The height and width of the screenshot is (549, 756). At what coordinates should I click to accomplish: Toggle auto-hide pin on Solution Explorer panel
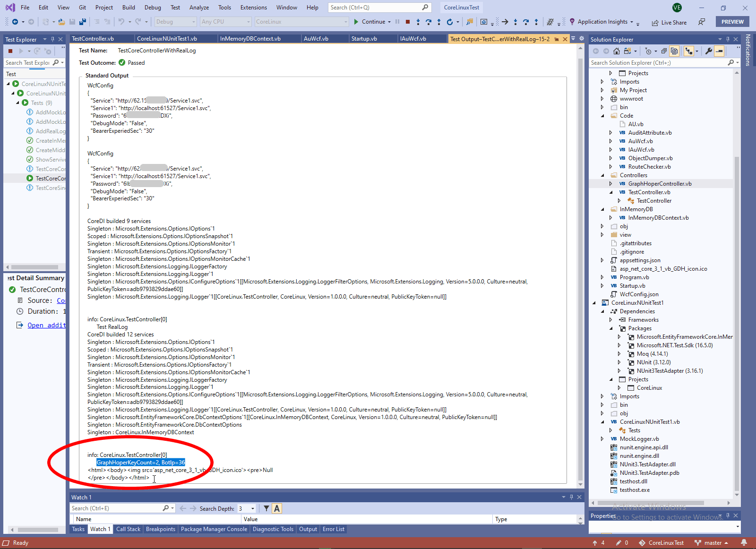click(728, 39)
